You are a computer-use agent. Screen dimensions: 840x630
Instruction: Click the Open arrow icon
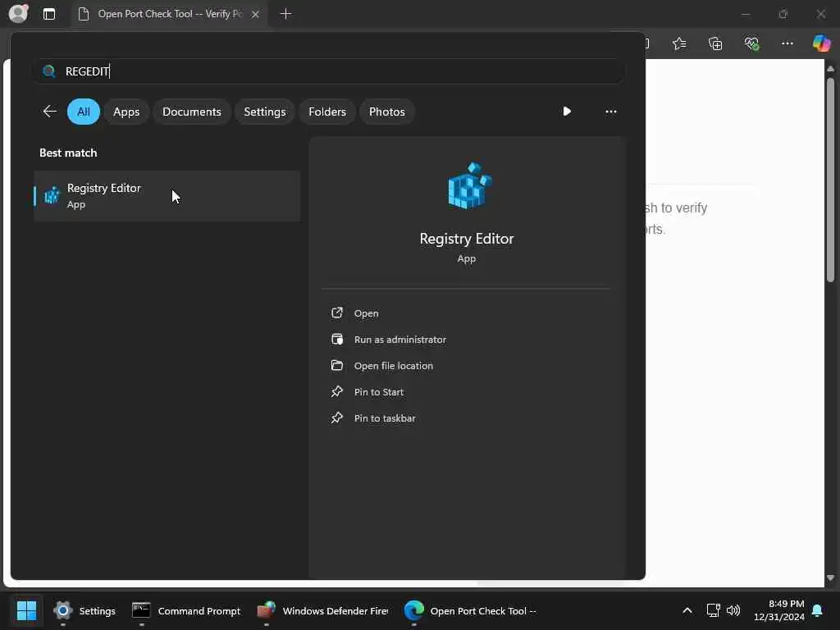(x=337, y=313)
